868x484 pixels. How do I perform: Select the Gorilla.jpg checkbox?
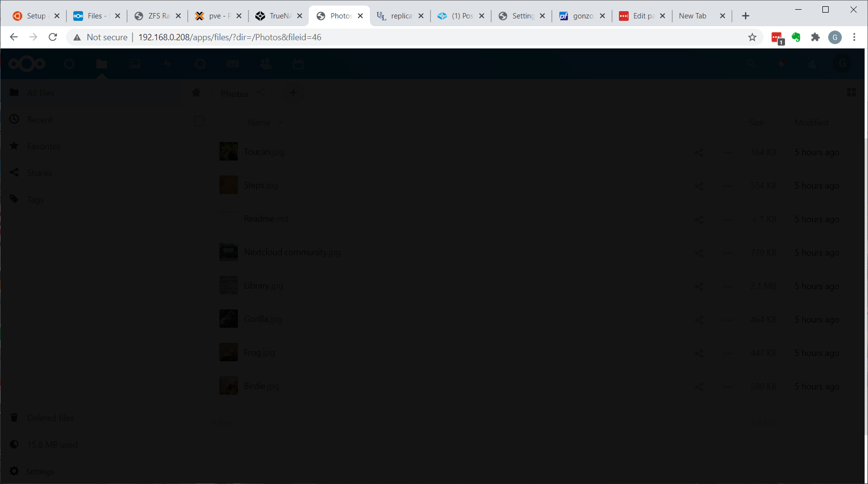coord(199,320)
